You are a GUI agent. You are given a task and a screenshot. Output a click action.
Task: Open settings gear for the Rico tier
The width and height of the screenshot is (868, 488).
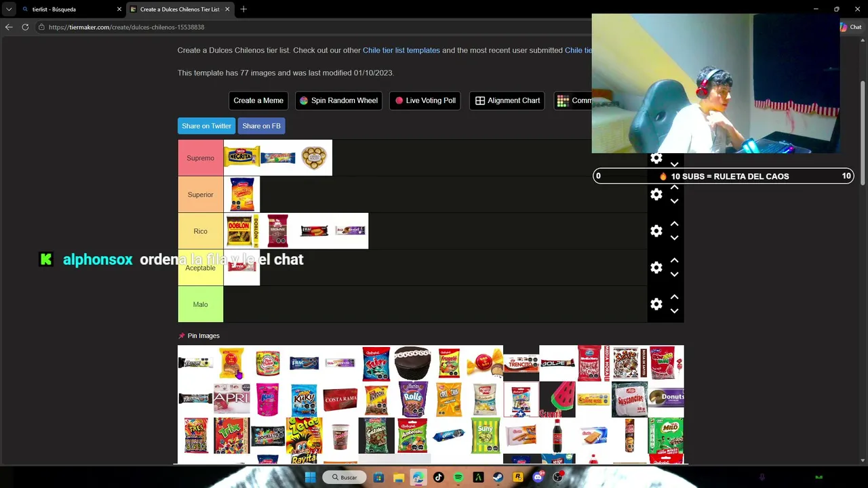click(x=656, y=231)
